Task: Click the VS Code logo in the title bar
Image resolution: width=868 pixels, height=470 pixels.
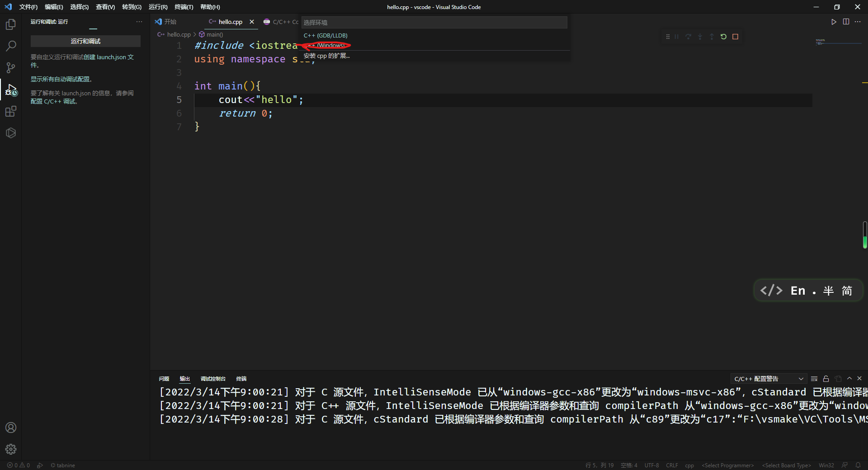Action: (8, 7)
